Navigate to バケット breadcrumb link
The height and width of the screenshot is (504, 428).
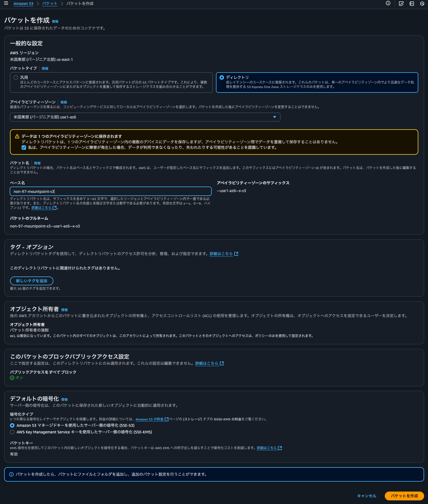click(50, 4)
